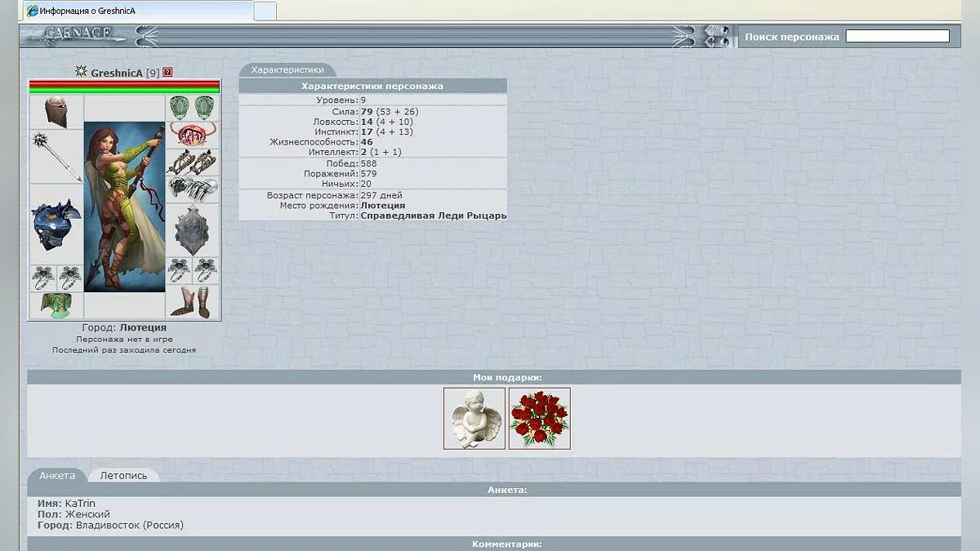Open the red roses bouquet gift
Image resolution: width=980 pixels, height=551 pixels.
pos(540,418)
